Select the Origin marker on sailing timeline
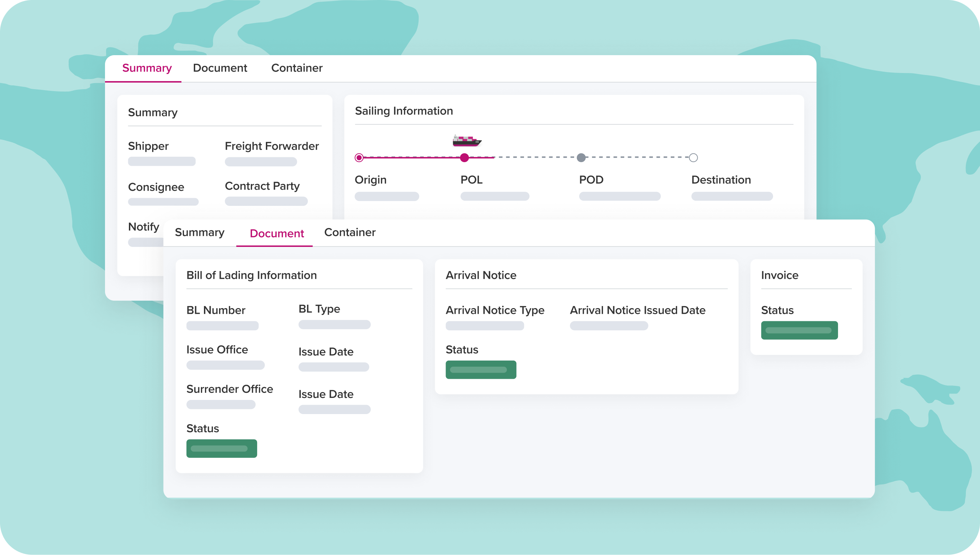 coord(359,157)
